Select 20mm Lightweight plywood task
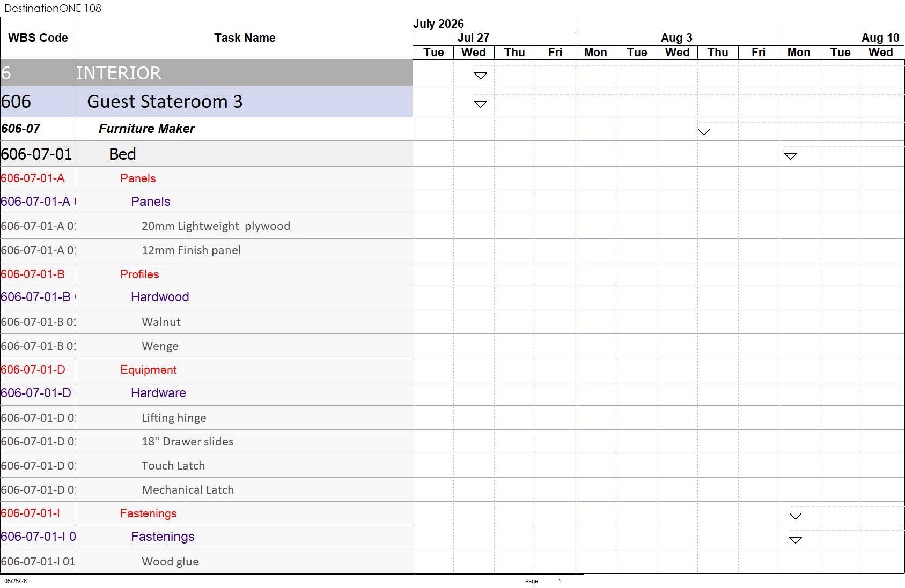This screenshot has width=905, height=588. coord(216,226)
